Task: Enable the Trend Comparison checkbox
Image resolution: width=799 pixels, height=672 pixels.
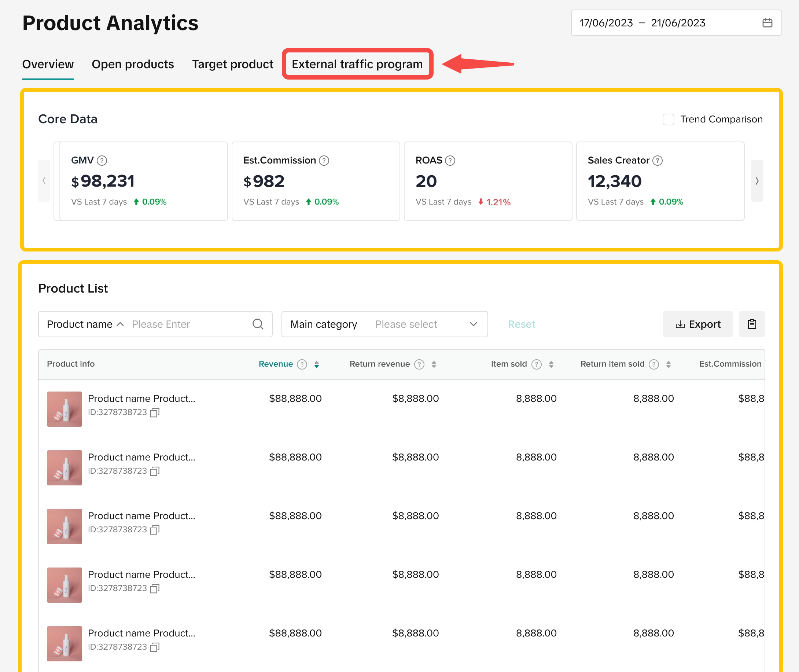Action: (668, 119)
